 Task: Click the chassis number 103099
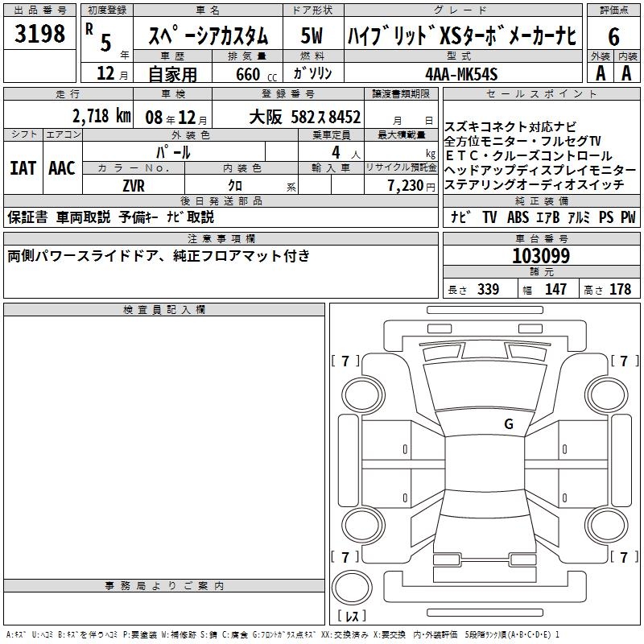click(541, 257)
